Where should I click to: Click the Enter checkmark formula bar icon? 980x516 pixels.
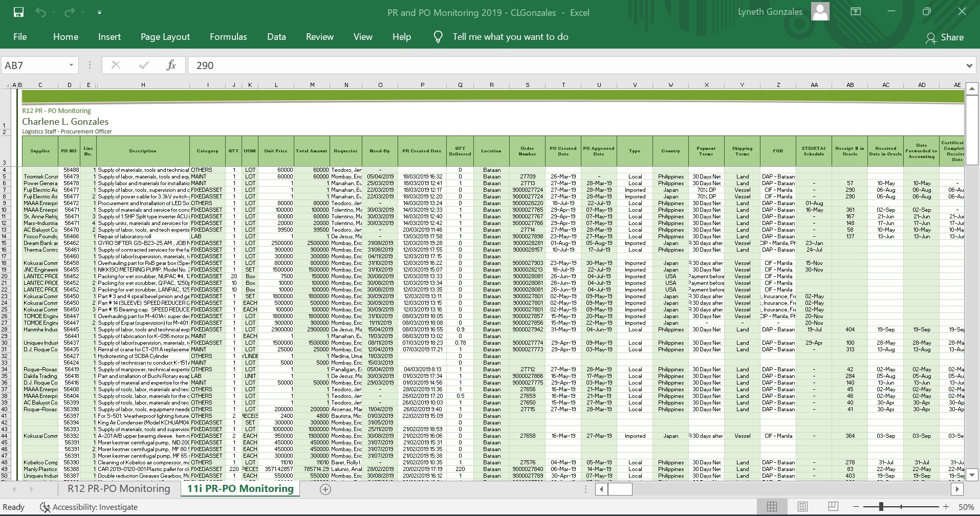(x=144, y=65)
